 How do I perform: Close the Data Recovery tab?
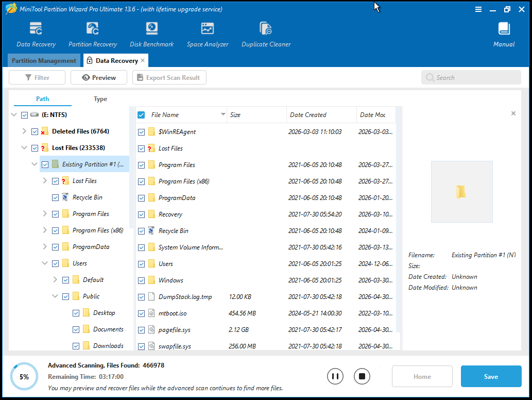tap(143, 60)
